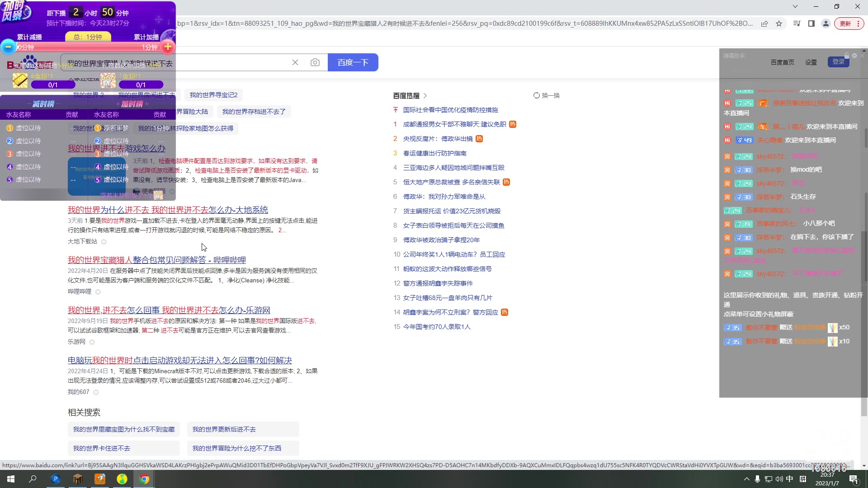Open the Windows Start menu
This screenshot has height=488, width=868.
pyautogui.click(x=11, y=479)
